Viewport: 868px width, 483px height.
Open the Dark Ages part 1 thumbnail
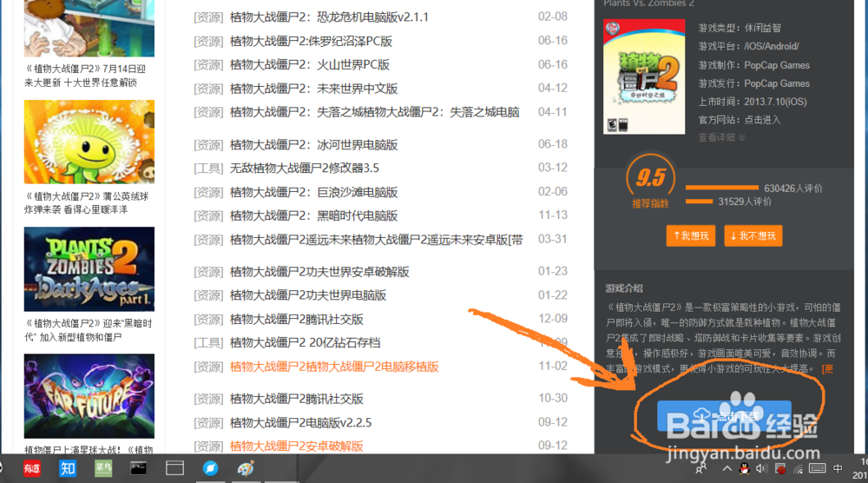[x=89, y=269]
